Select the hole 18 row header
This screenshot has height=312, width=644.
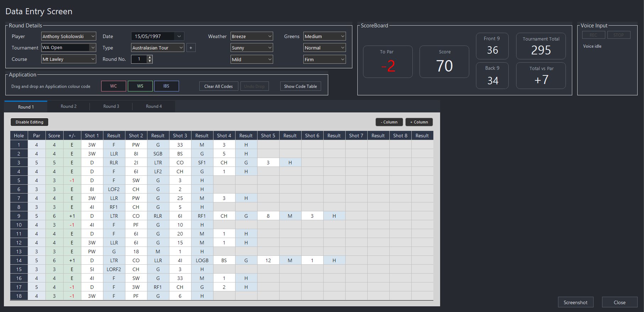coord(19,296)
